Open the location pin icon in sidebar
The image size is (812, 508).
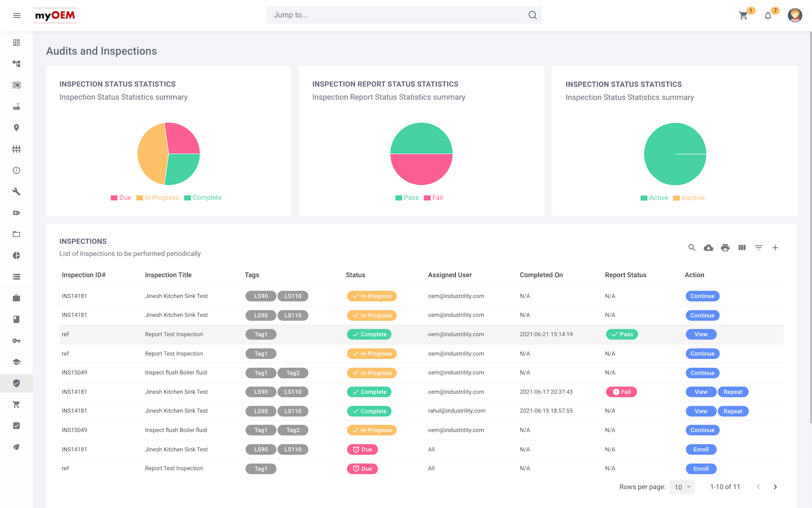coord(16,128)
